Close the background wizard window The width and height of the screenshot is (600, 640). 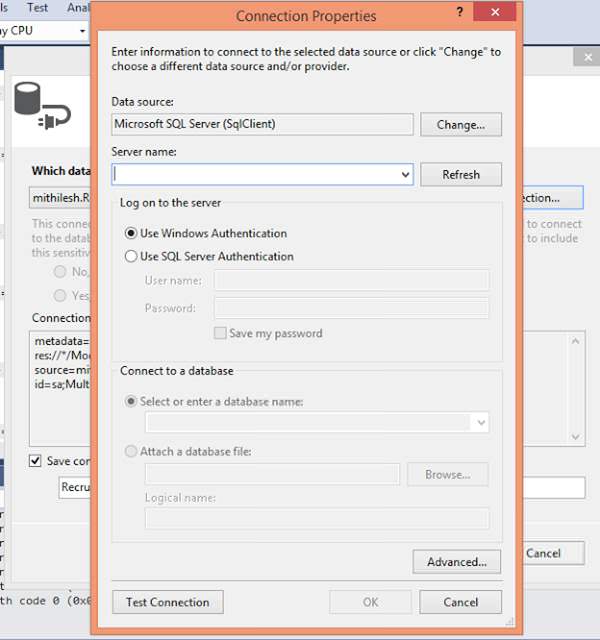(587, 57)
